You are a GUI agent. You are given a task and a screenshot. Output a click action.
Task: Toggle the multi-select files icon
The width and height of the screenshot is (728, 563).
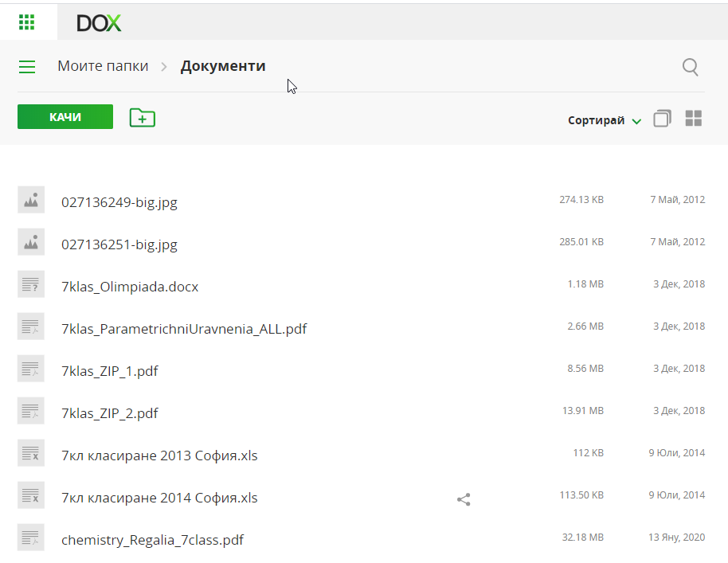tap(662, 119)
